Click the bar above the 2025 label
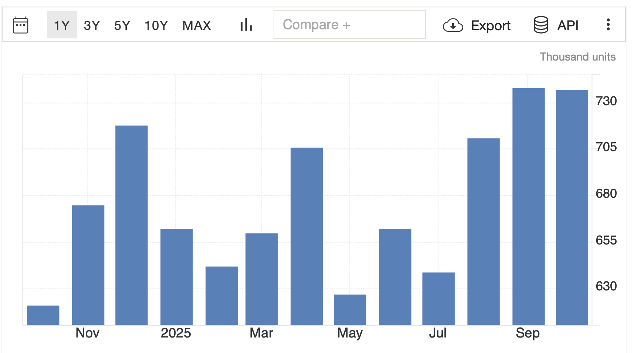 [x=176, y=277]
